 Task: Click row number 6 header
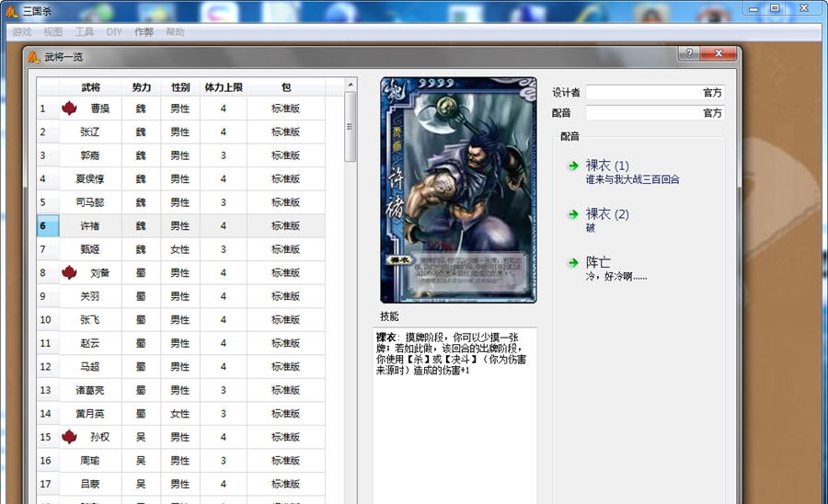[48, 226]
